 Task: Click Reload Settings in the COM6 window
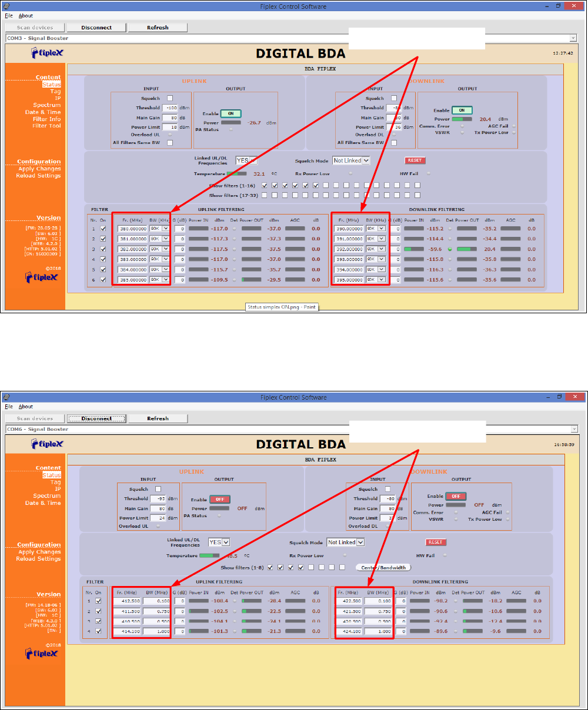[38, 559]
